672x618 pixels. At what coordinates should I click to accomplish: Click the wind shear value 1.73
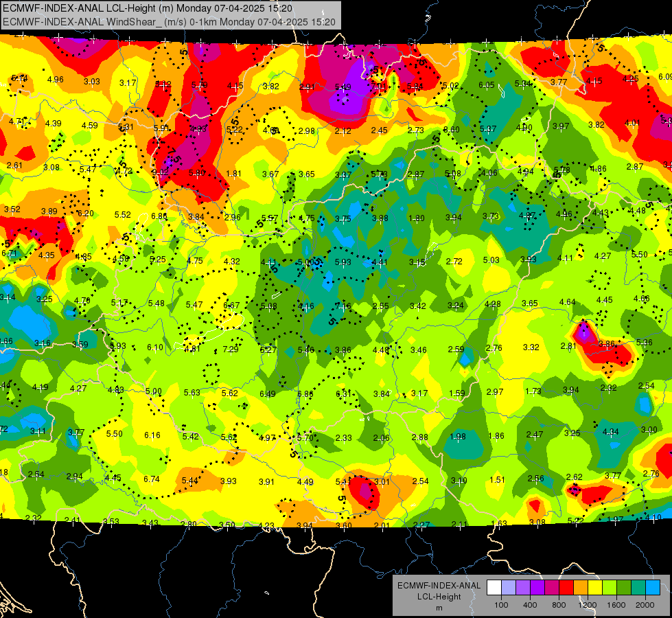[x=533, y=391]
